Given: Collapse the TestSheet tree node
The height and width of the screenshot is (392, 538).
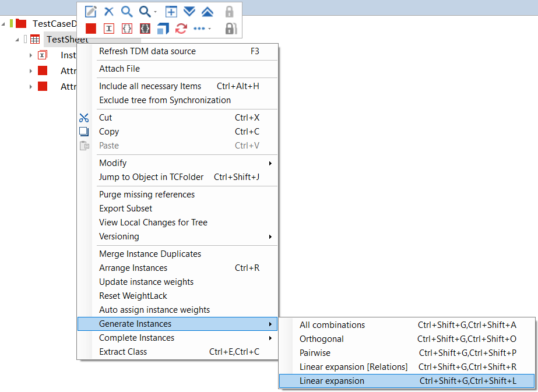Looking at the screenshot, I should [x=17, y=40].
